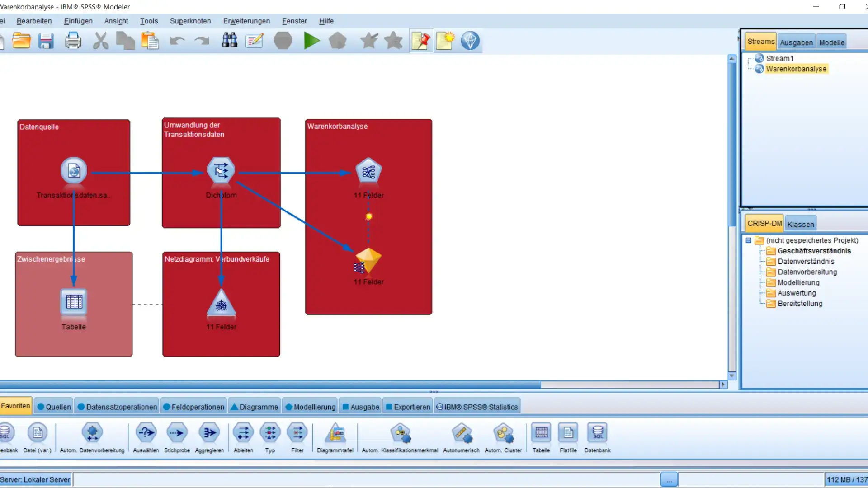
Task: Open the Diagramme palette tab
Action: (x=255, y=407)
